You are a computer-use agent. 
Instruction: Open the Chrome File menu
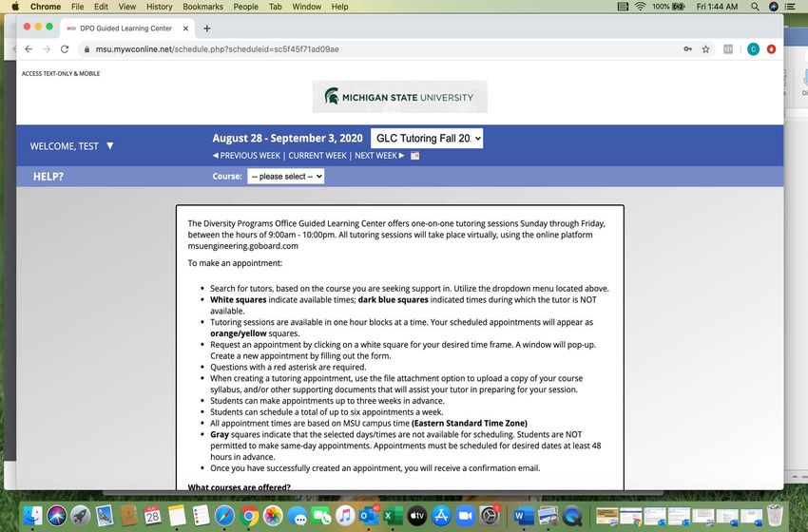[x=77, y=7]
